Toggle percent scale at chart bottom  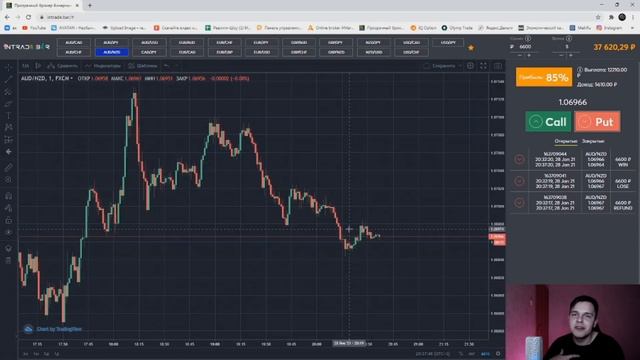461,354
